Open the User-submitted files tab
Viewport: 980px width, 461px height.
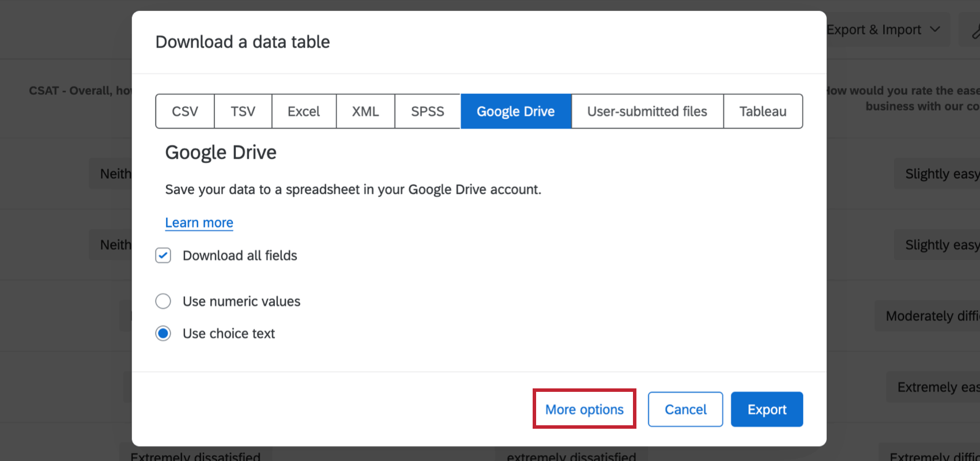pos(647,111)
